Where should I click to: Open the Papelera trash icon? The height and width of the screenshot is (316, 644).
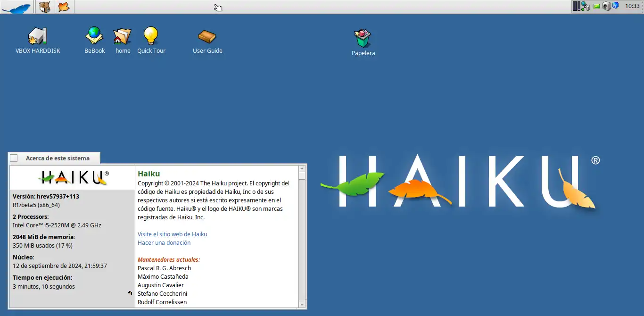[363, 38]
